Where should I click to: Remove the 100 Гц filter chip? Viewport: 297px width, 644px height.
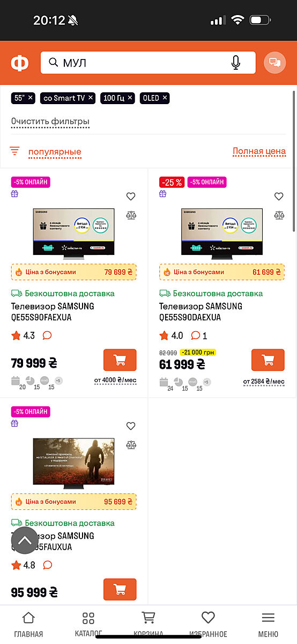(130, 98)
